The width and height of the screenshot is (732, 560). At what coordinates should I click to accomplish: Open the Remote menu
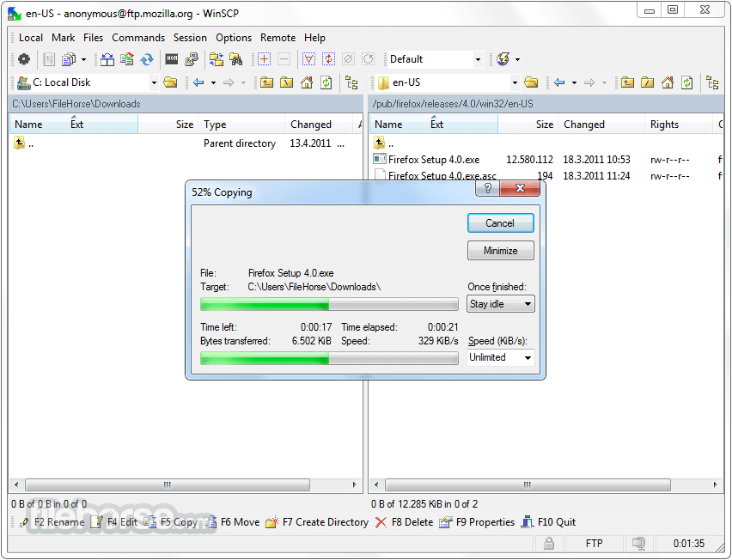coord(278,38)
